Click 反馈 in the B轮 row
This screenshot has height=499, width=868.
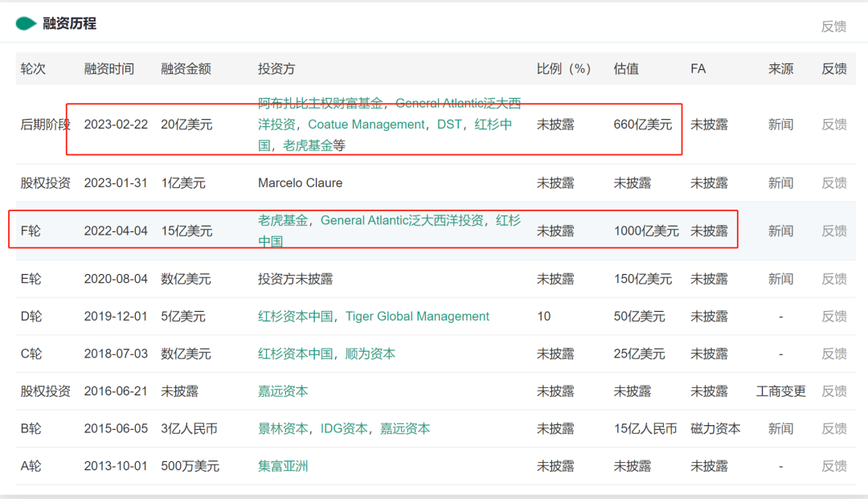point(833,429)
